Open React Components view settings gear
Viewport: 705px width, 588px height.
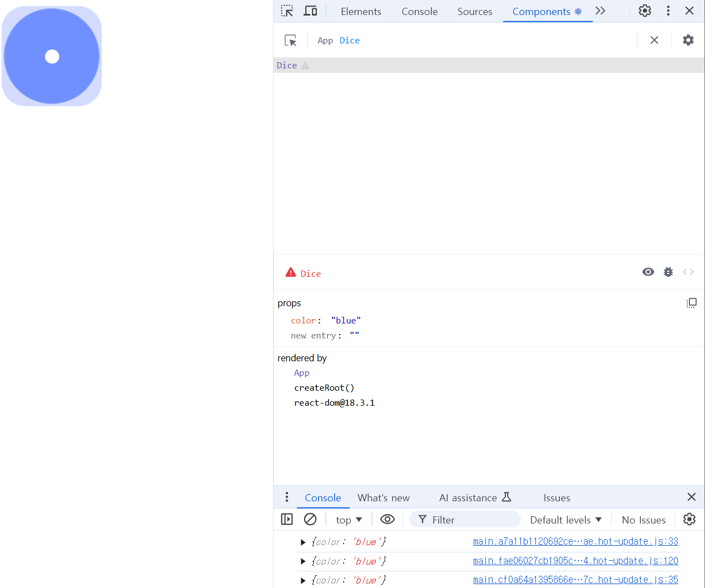(x=688, y=40)
